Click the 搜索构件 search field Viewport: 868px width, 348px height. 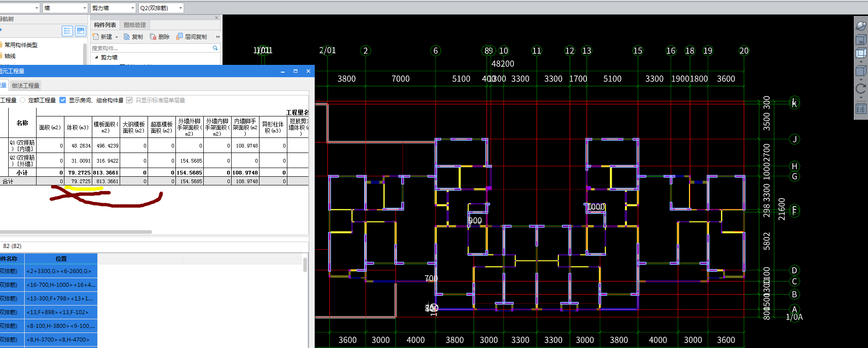(x=151, y=48)
